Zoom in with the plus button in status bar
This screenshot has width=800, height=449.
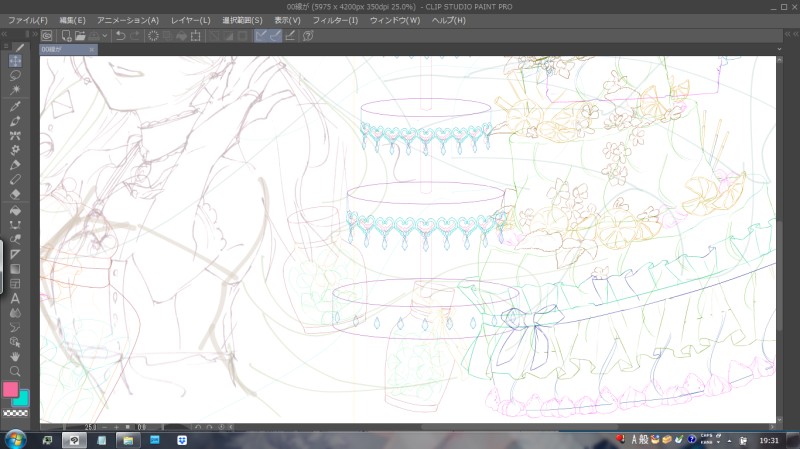[116, 427]
